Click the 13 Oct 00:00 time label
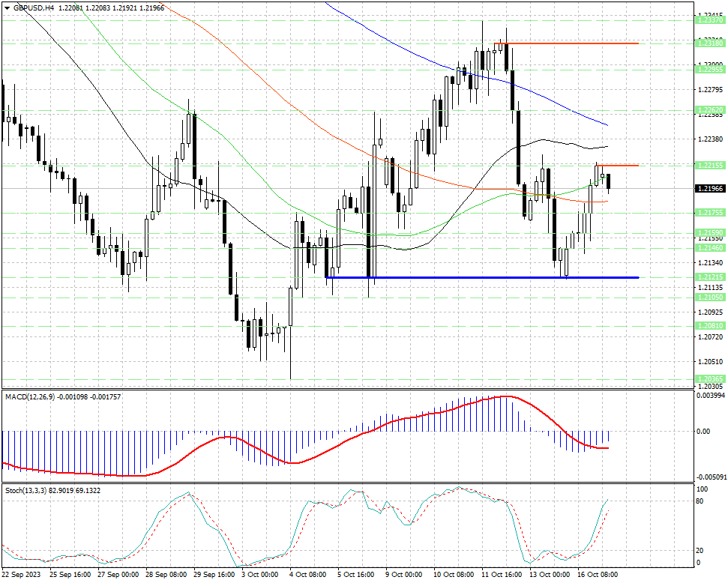 pyautogui.click(x=550, y=575)
